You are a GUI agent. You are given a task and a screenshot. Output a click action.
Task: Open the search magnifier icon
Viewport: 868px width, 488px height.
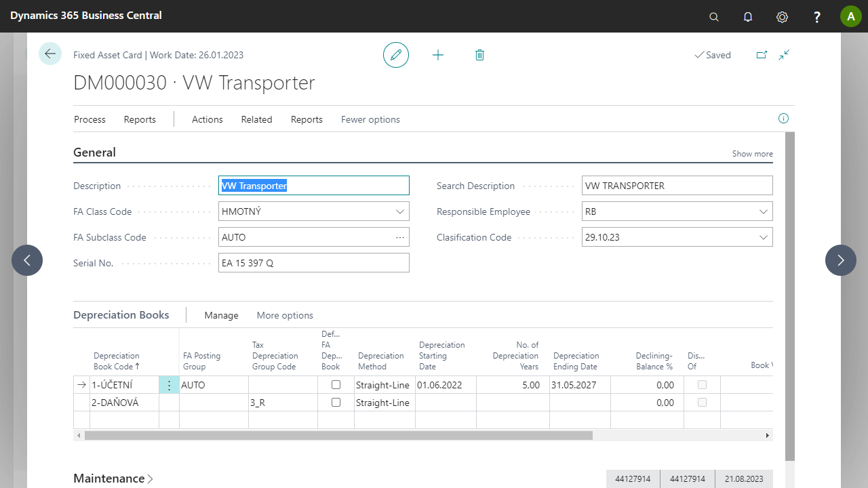tap(714, 17)
